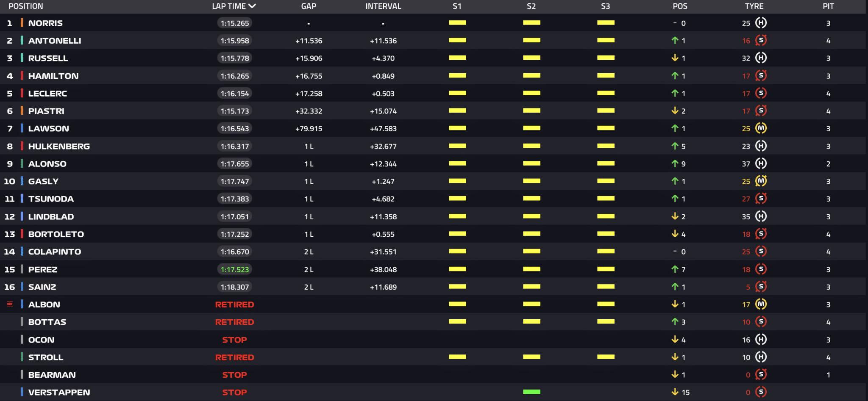This screenshot has width=868, height=401.
Task: Click Verstappen's yellow position-loss arrow
Action: 675,392
